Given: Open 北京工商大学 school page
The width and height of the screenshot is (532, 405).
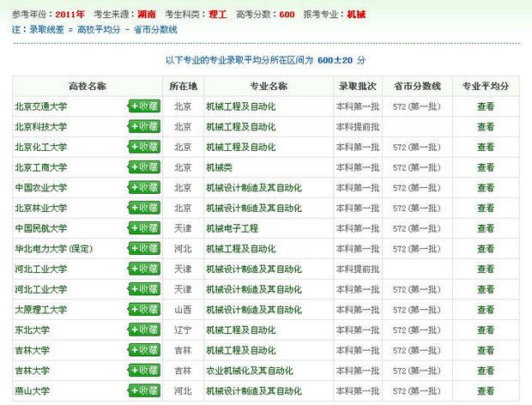Looking at the screenshot, I should tap(41, 167).
